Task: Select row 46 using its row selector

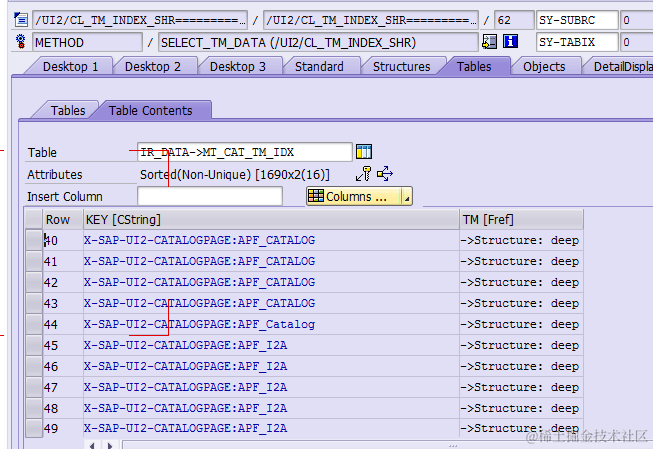Action: pyautogui.click(x=34, y=366)
